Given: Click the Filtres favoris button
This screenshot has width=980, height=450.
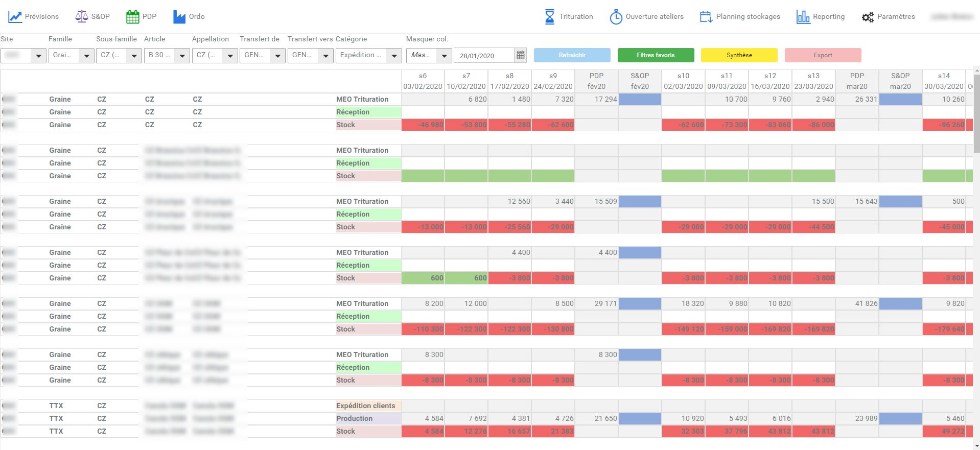Looking at the screenshot, I should click(656, 55).
